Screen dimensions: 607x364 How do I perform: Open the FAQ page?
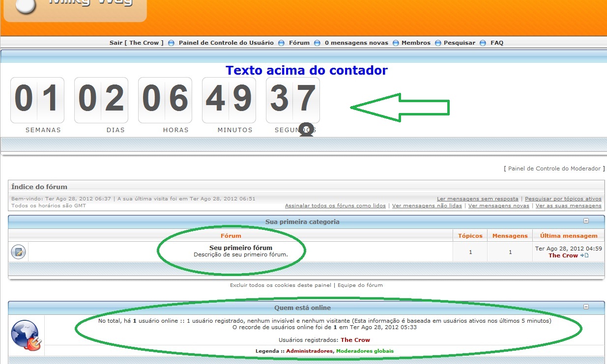[x=497, y=43]
